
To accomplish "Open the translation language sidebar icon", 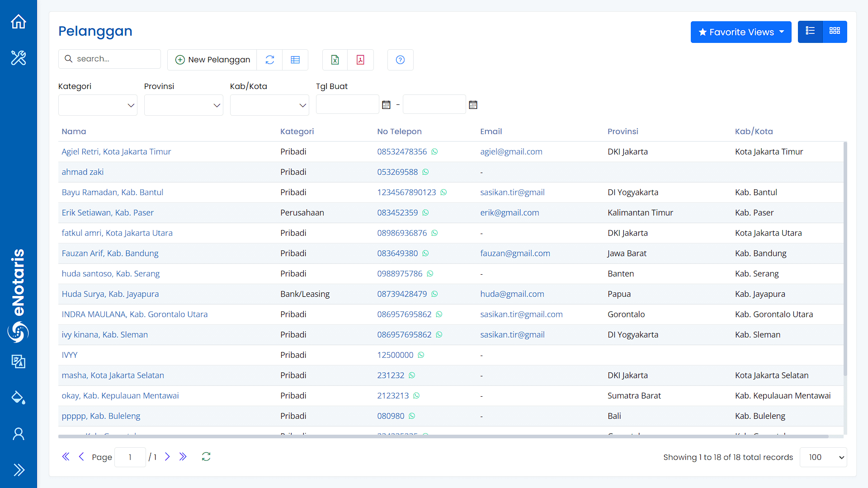I will tap(19, 361).
